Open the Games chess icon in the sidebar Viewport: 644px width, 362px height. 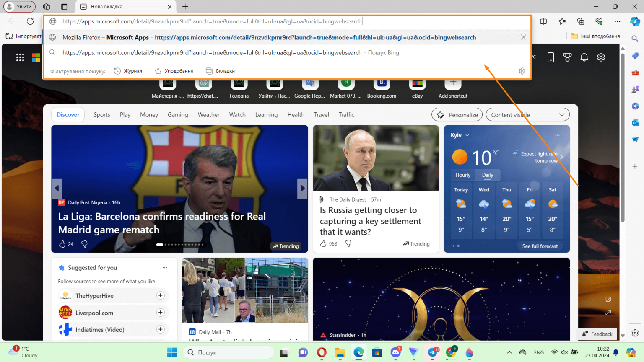click(x=635, y=89)
